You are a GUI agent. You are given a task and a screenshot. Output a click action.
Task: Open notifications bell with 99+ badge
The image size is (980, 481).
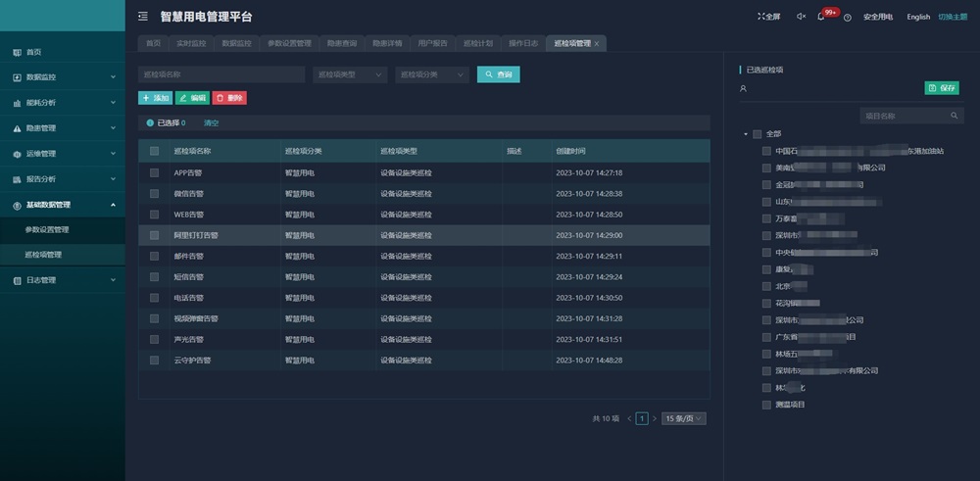(x=821, y=17)
